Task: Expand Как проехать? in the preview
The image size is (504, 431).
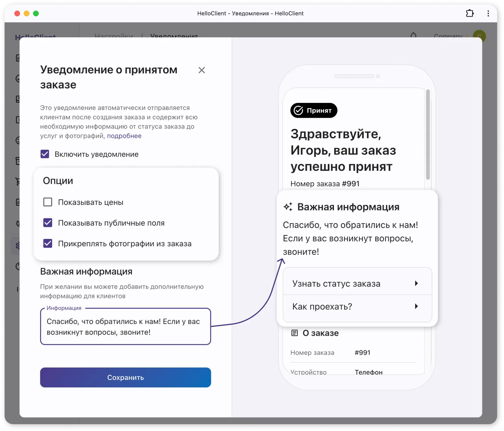Action: click(357, 306)
